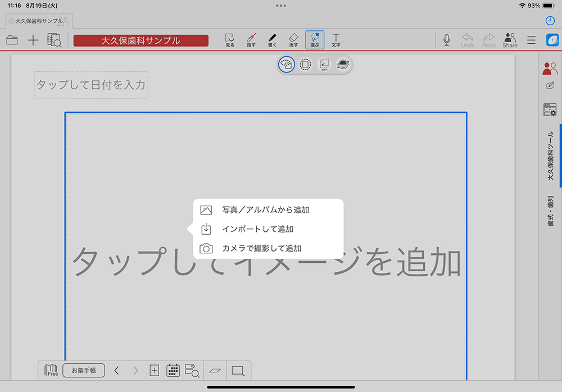
Task: Select the 書く pen tool
Action: tap(272, 39)
